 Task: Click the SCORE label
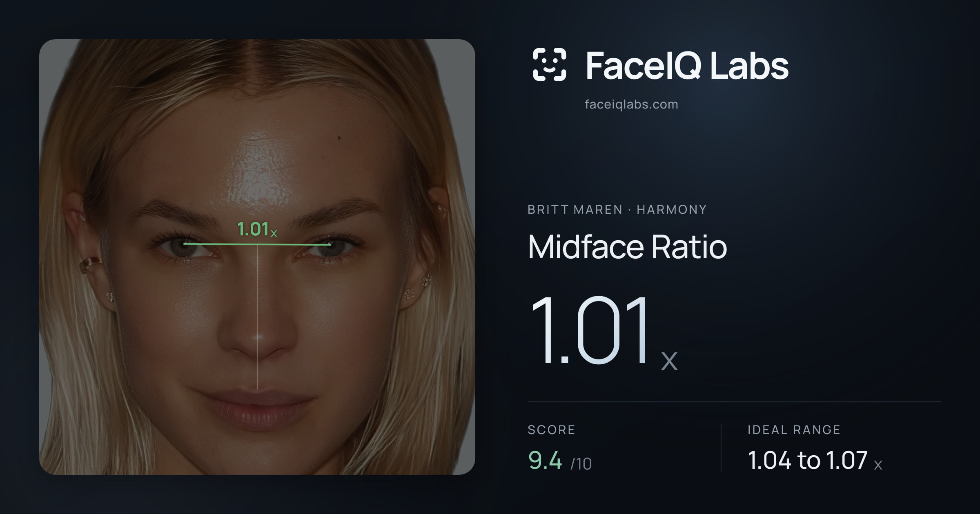click(551, 430)
